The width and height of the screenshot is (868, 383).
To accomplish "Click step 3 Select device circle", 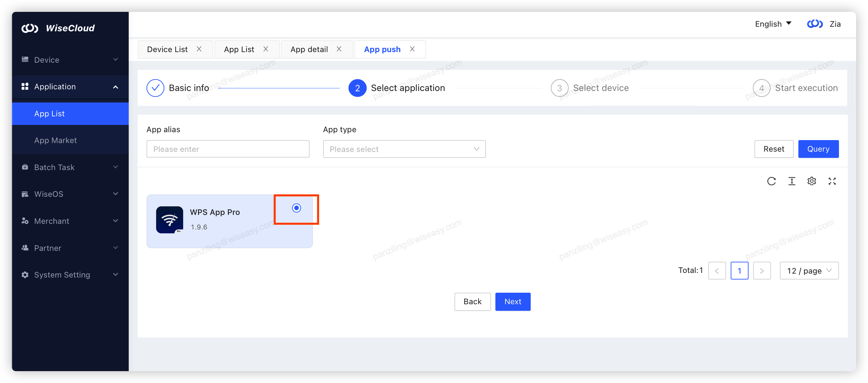I will (x=559, y=88).
